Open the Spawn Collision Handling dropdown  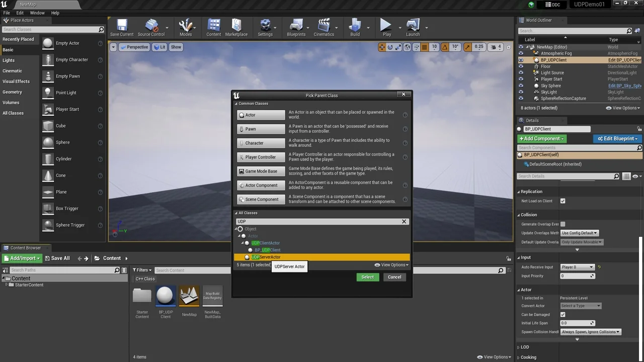click(x=591, y=332)
